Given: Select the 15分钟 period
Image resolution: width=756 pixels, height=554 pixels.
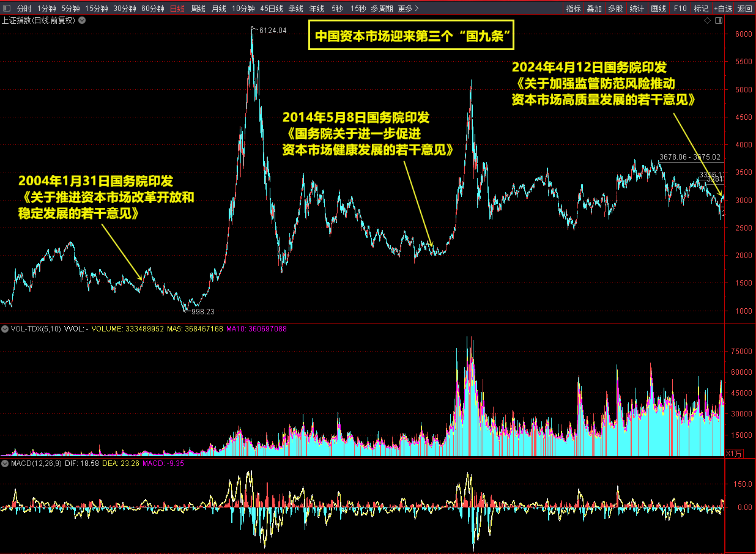Looking at the screenshot, I should click(x=97, y=9).
